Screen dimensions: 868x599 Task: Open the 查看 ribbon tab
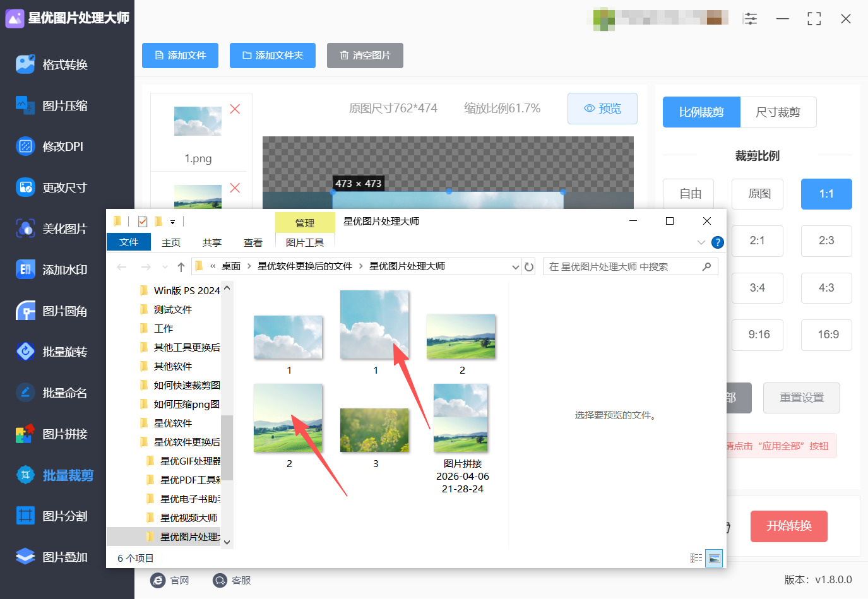[x=253, y=242]
